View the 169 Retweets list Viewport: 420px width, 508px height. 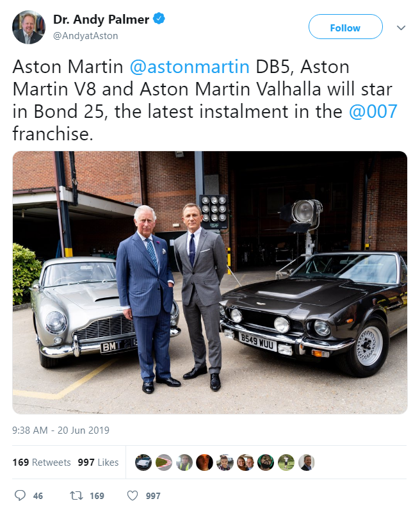42,463
